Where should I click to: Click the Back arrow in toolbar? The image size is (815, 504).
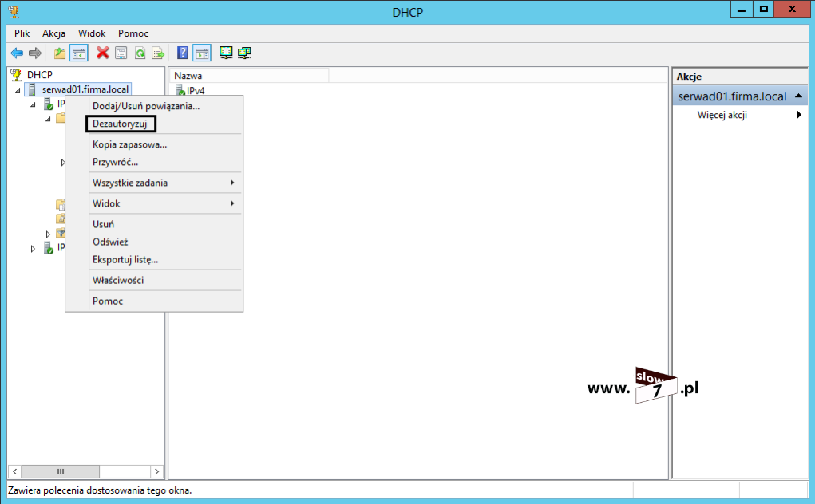(x=16, y=53)
